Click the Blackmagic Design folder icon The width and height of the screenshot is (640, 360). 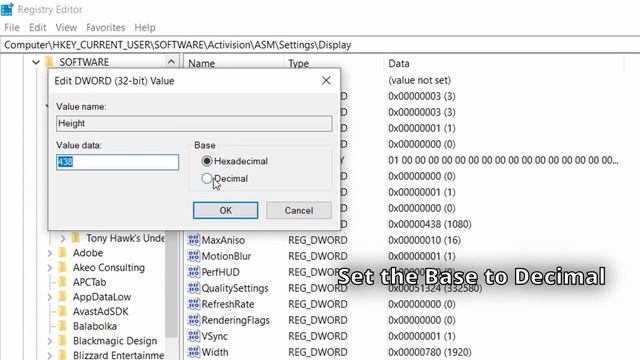[x=62, y=341]
